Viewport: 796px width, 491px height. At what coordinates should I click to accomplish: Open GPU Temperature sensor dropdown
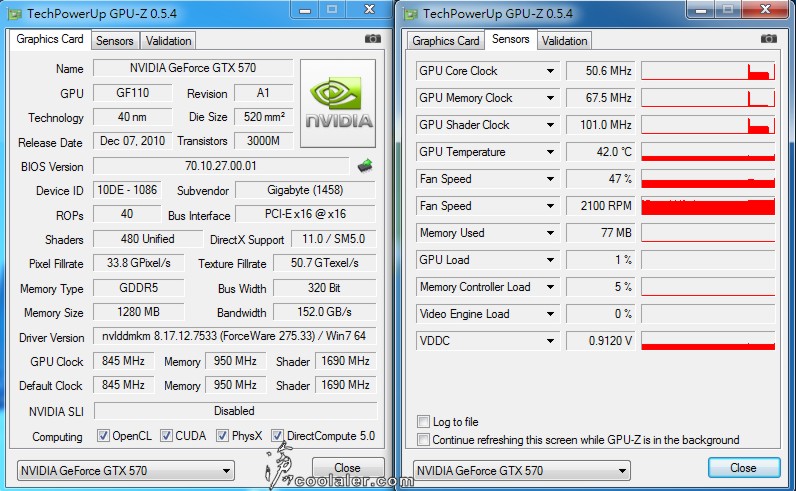click(x=550, y=152)
